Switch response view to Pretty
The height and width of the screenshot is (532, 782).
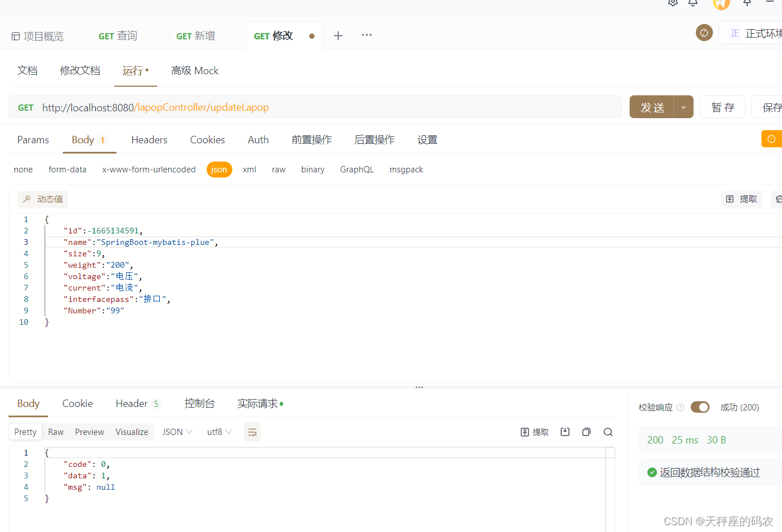[x=25, y=432]
